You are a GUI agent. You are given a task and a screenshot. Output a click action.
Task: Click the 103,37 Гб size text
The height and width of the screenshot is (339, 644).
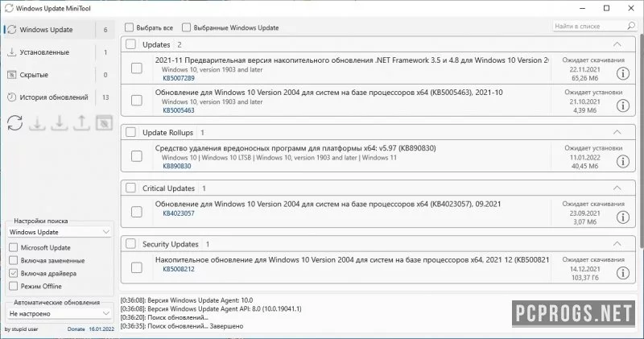pos(585,278)
